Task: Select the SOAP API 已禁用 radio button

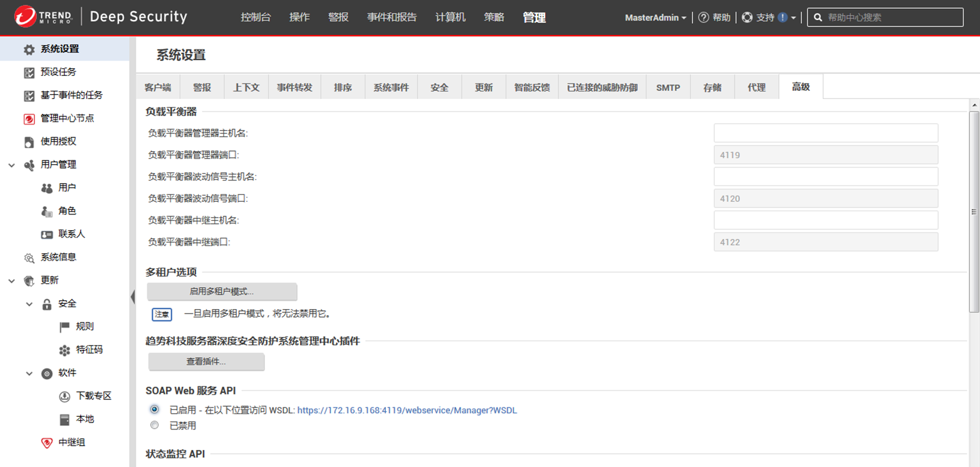Action: 155,425
